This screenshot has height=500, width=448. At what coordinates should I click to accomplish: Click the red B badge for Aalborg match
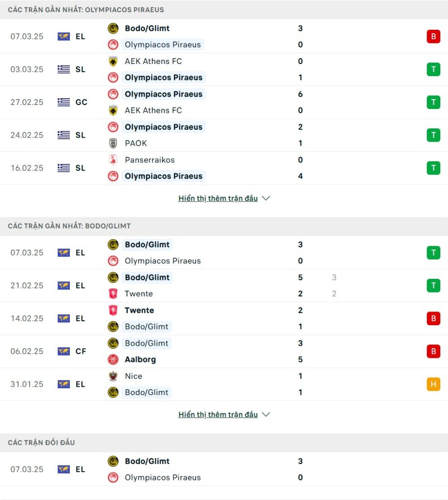pos(433,351)
